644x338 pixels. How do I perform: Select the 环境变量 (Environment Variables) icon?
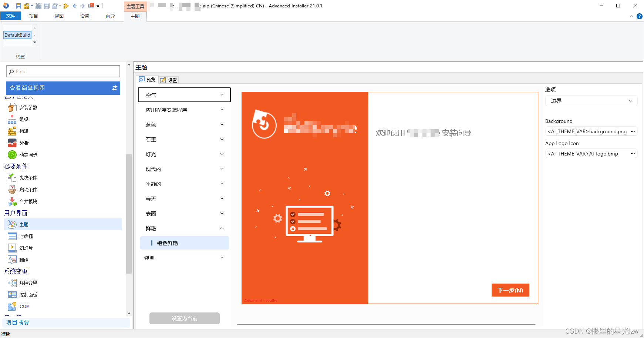pyautogui.click(x=28, y=283)
